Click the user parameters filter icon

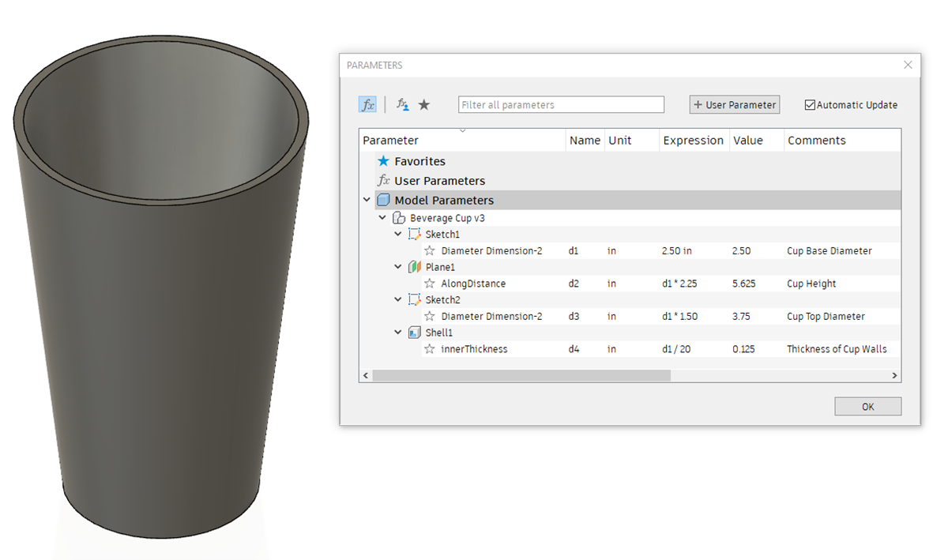click(403, 105)
